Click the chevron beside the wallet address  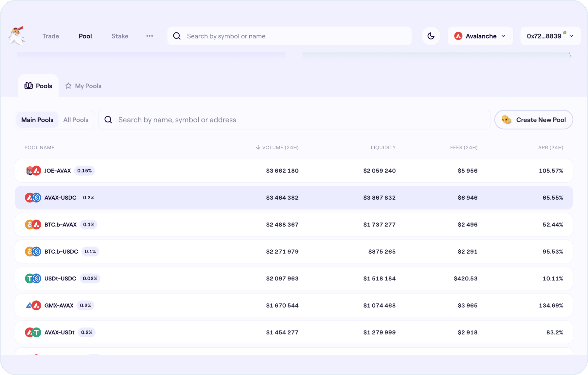[571, 36]
